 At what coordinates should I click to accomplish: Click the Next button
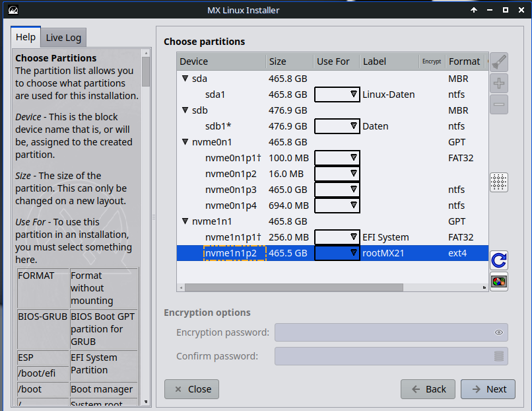pos(488,389)
